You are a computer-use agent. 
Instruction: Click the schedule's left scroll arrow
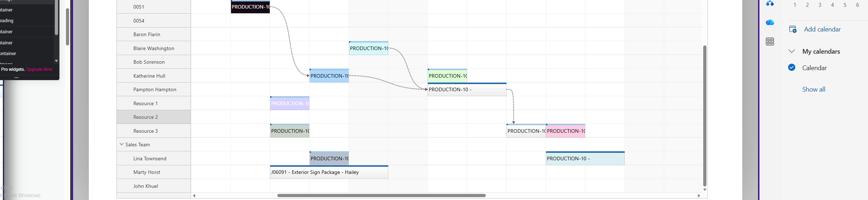coord(194,196)
